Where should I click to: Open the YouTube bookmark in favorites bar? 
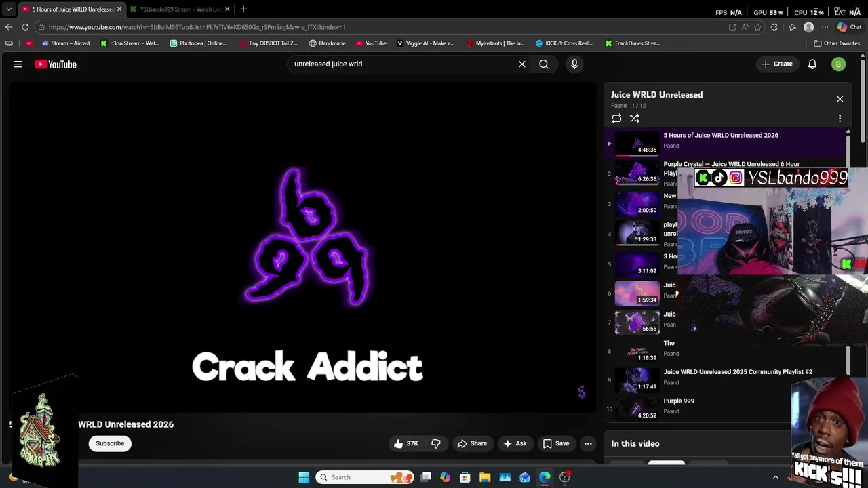371,43
